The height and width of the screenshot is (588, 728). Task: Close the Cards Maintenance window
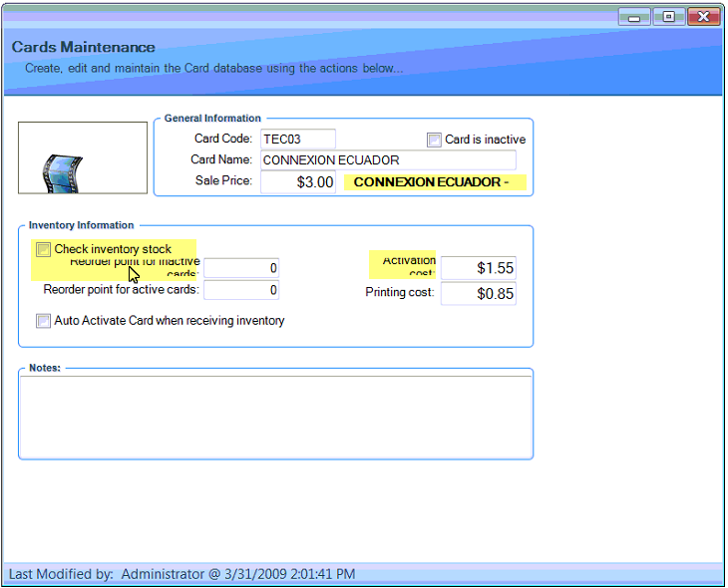[x=704, y=17]
